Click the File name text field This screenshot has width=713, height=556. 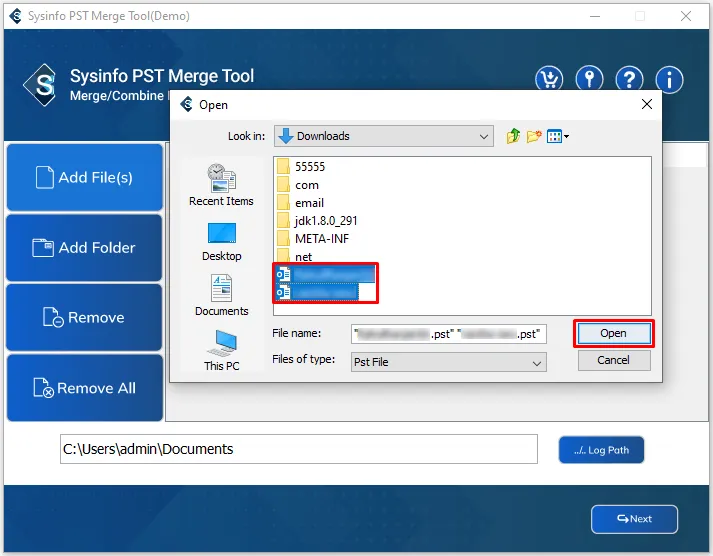pos(449,334)
